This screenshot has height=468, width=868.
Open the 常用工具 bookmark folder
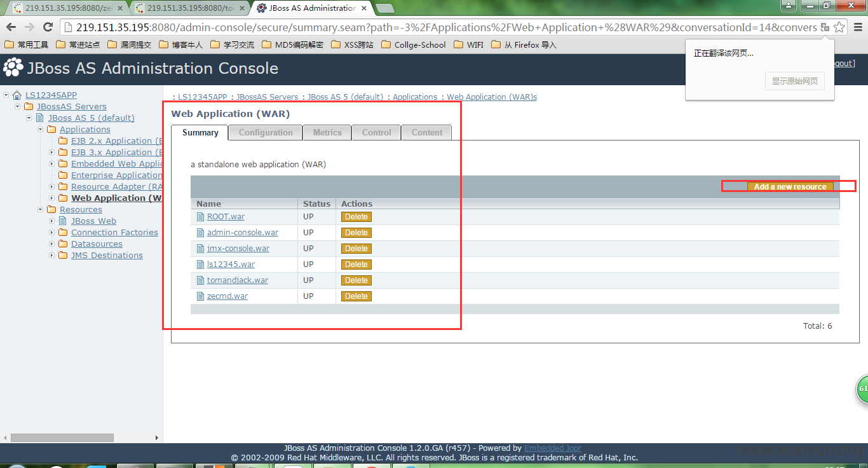26,45
